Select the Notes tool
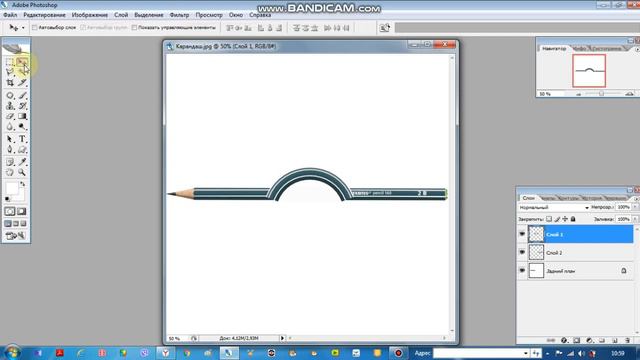Viewport: 640px width, 360px height. (10, 162)
